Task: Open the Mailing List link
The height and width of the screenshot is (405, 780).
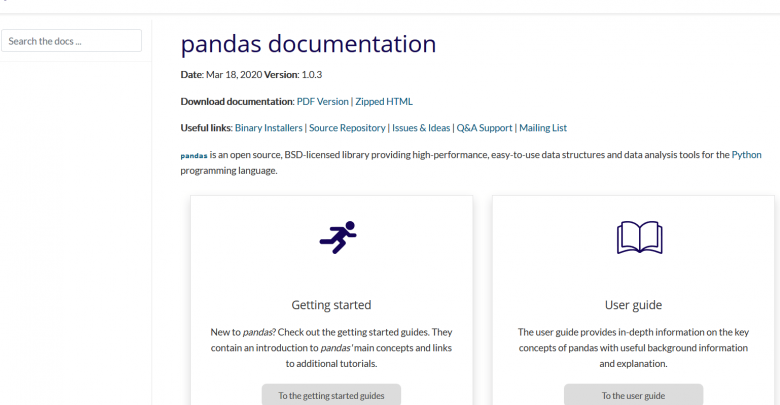Action: pos(543,128)
